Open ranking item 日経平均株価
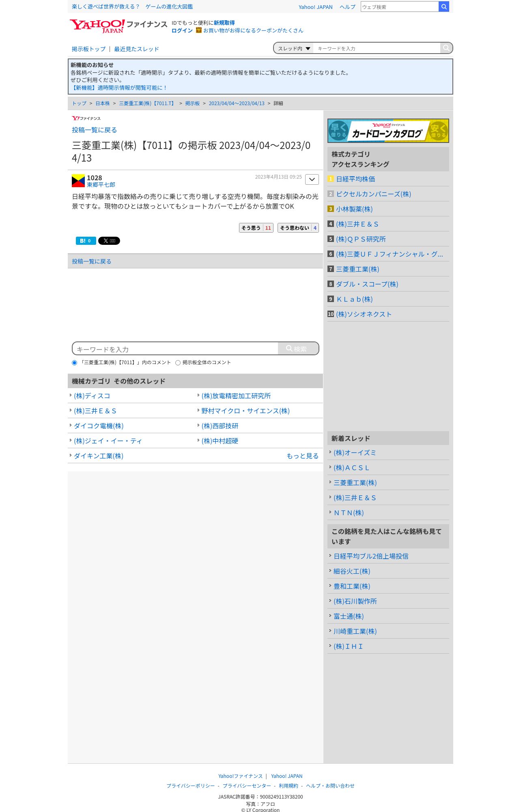The width and height of the screenshot is (521, 812). [355, 179]
